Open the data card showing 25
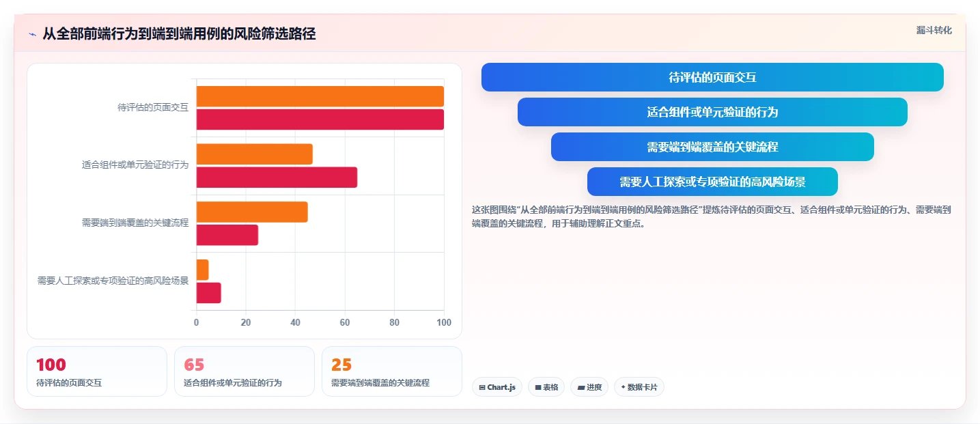980x424 pixels. (x=392, y=371)
